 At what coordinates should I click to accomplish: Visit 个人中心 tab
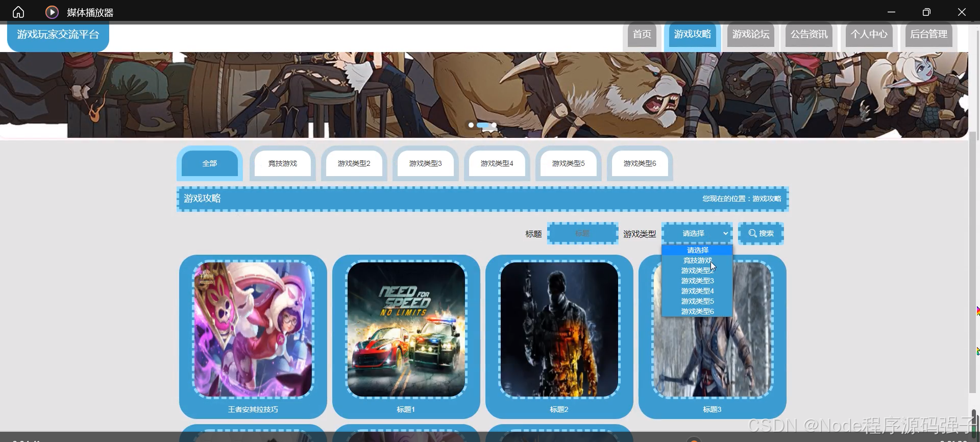coord(869,34)
